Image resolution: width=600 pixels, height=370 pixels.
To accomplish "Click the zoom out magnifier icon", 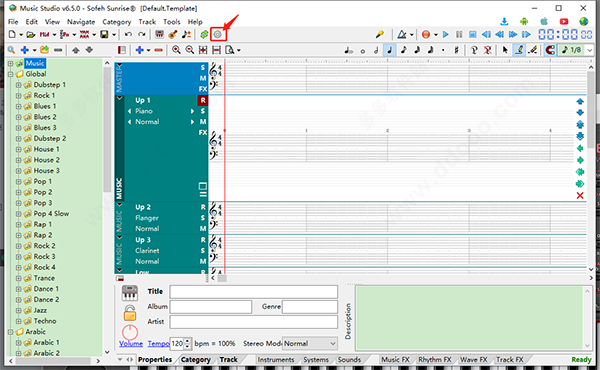I will point(189,50).
